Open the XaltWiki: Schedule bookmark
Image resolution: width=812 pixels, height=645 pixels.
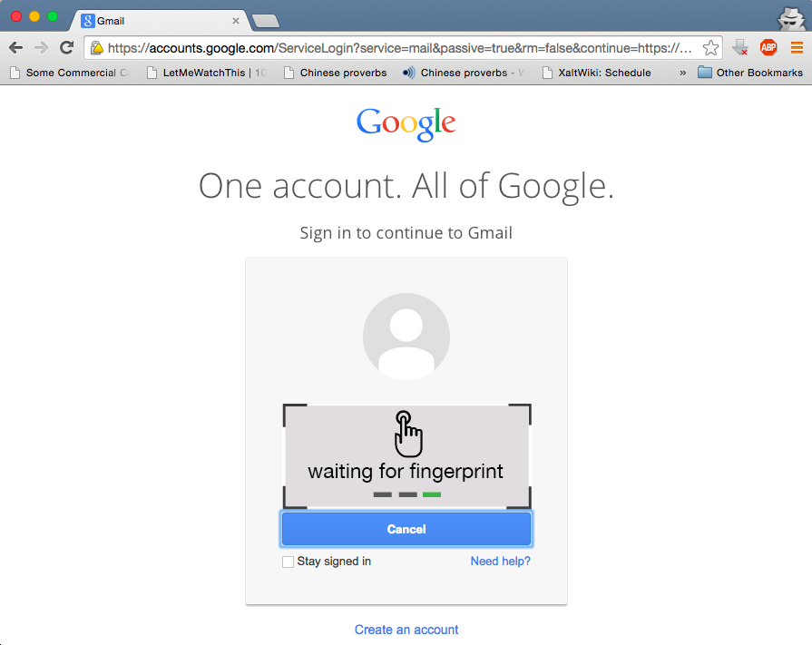(x=597, y=73)
